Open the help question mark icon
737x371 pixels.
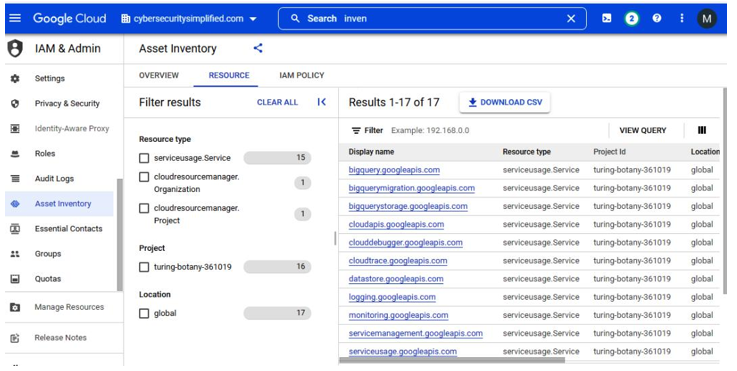point(657,18)
